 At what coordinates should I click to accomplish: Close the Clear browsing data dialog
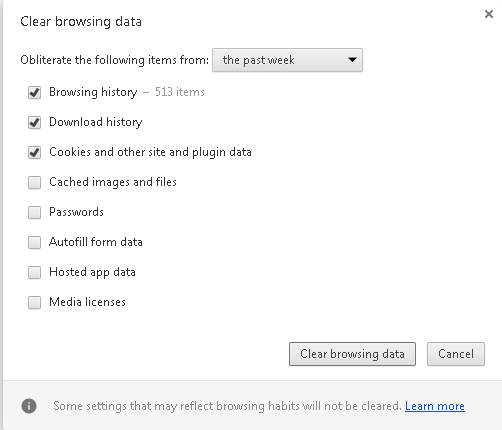pos(489,14)
